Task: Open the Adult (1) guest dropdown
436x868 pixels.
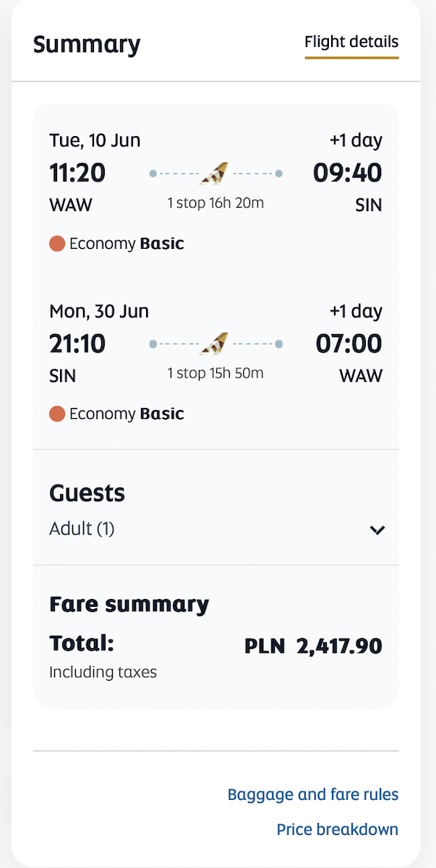Action: pyautogui.click(x=216, y=529)
